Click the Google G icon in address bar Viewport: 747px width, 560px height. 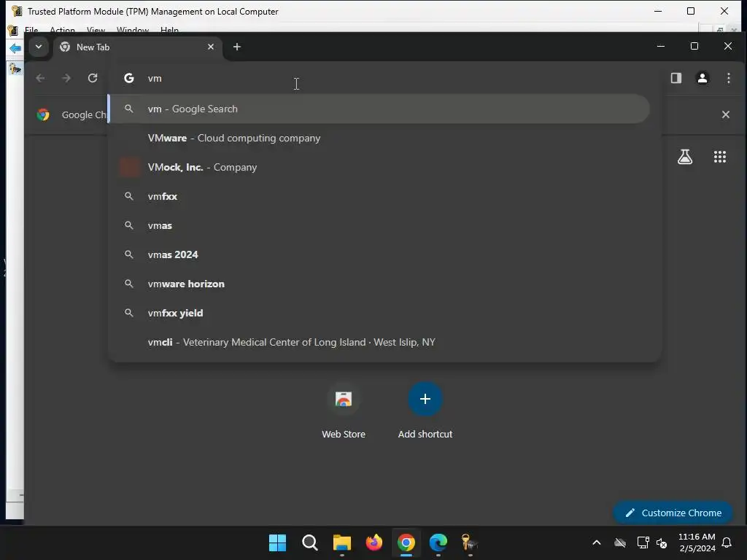click(128, 78)
